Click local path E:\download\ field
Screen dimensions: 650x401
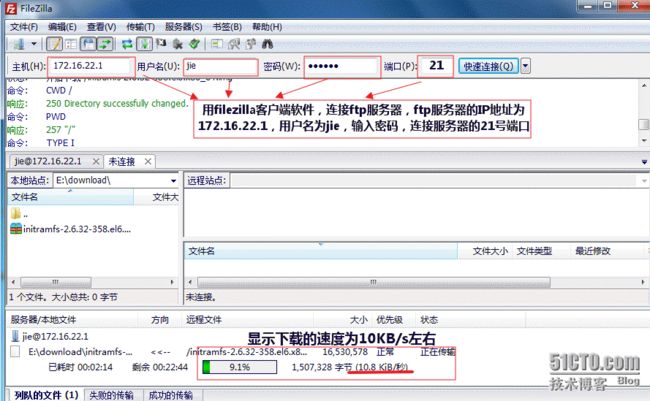tap(110, 180)
